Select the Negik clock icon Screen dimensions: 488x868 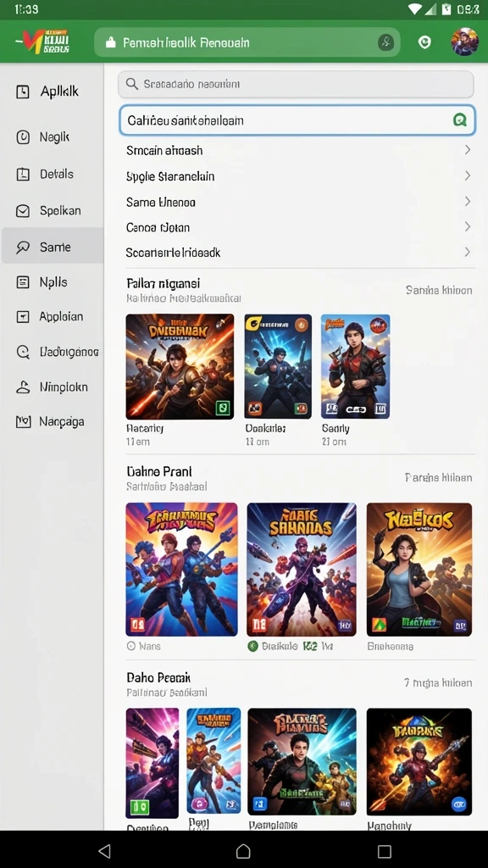[23, 137]
